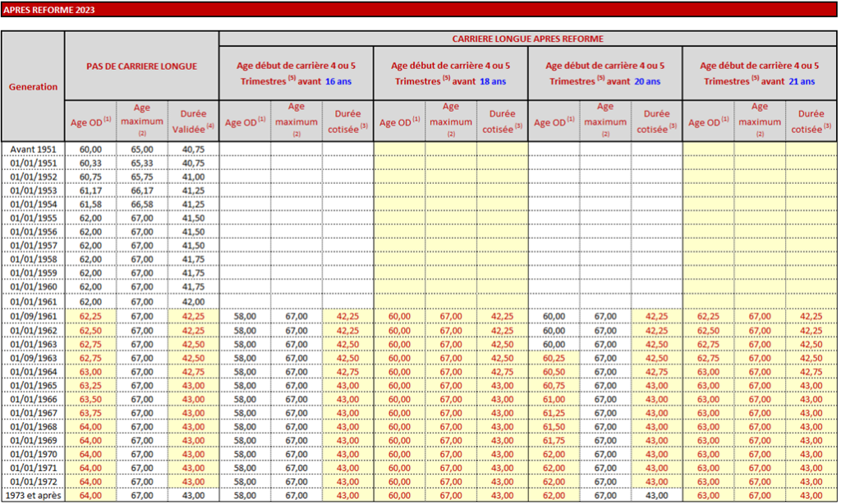Click '60,25' under 20 ans in 01/09/1963 row
841x504 pixels.
[554, 358]
